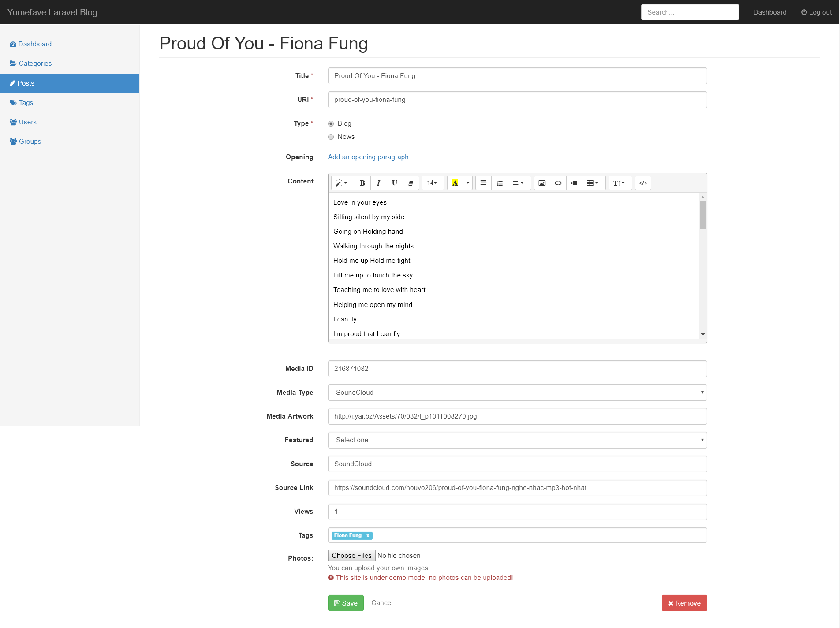Save the post
Image resolution: width=840 pixels, height=628 pixels.
point(346,603)
